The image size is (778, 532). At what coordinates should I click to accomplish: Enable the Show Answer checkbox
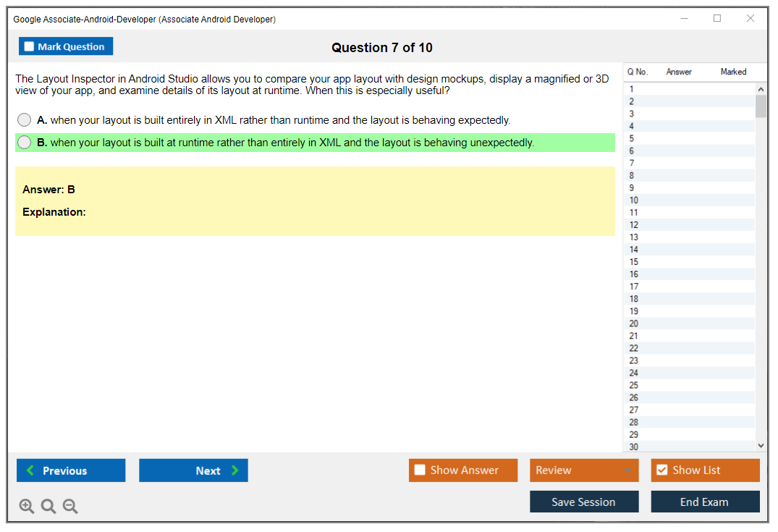tap(420, 470)
